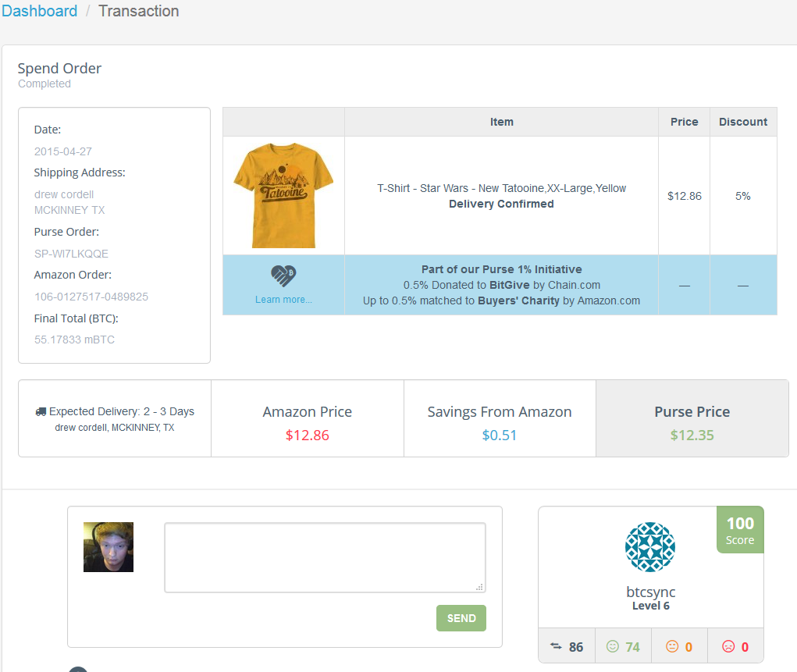Select the Purse Price panel
Image resolution: width=797 pixels, height=672 pixels.
click(x=692, y=422)
